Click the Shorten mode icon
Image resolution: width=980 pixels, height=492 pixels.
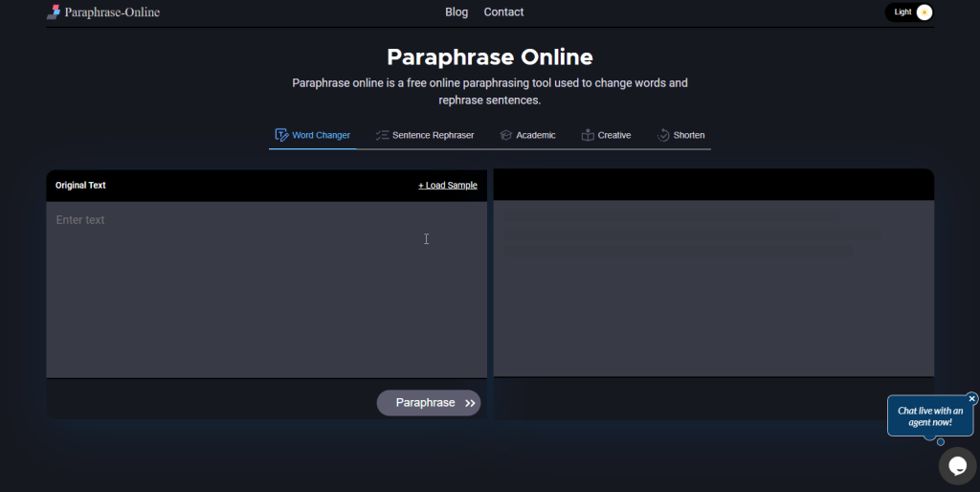[x=663, y=135]
